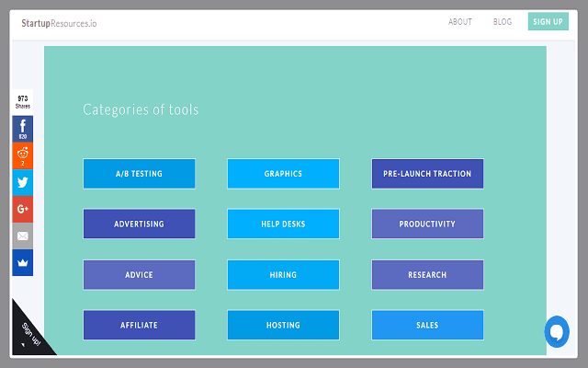
Task: Tweet this page via Twitter icon
Action: (x=22, y=182)
